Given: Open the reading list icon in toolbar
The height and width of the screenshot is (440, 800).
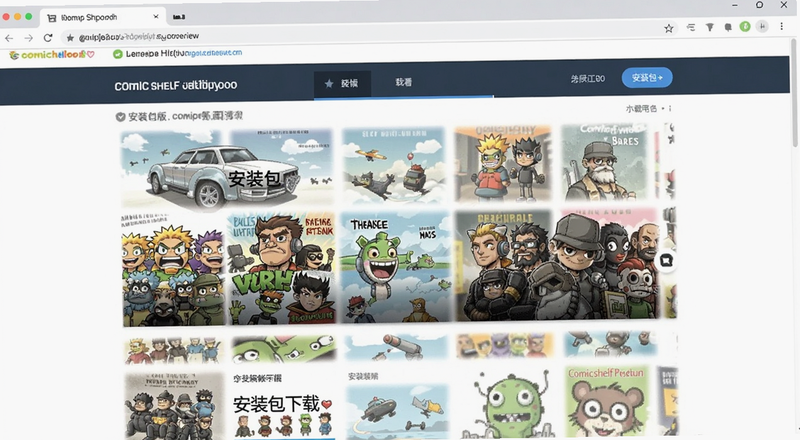Looking at the screenshot, I should [691, 28].
